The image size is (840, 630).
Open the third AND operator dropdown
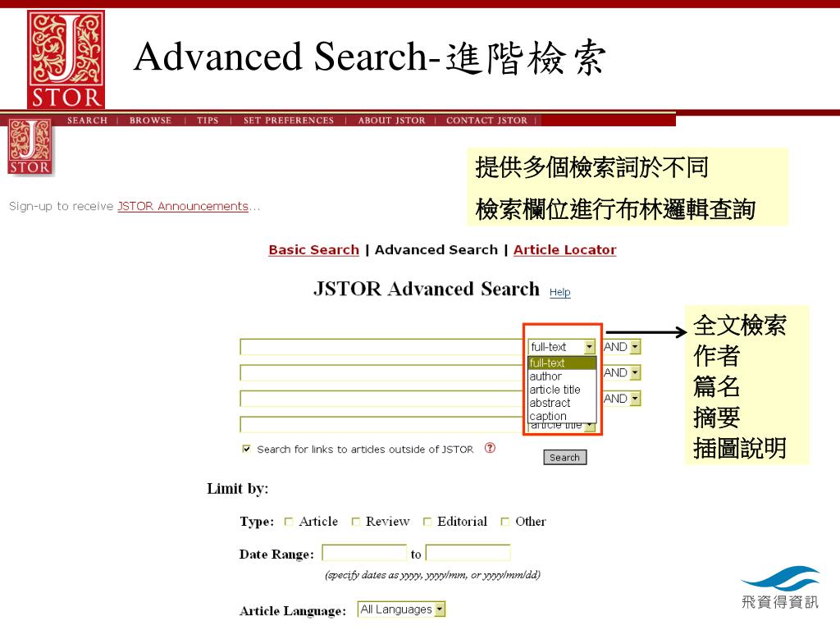tap(622, 399)
